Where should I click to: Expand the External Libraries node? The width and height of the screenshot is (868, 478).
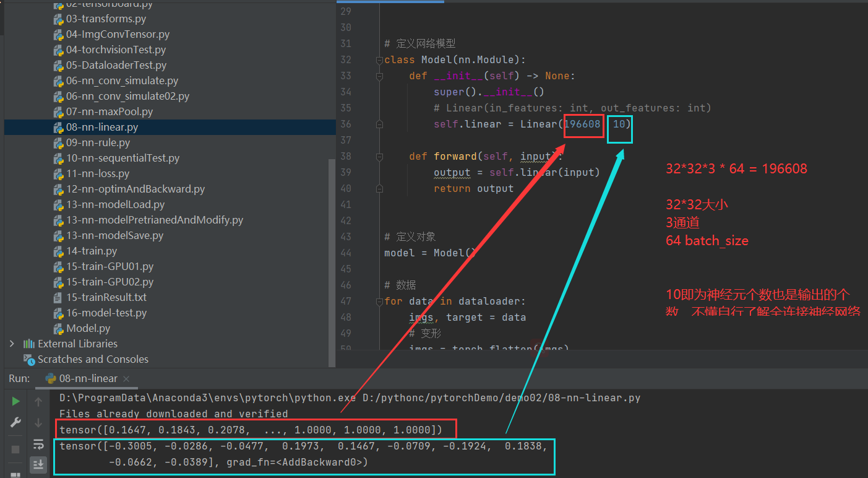[12, 344]
